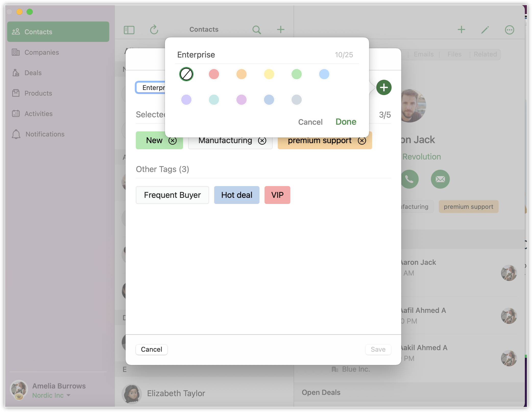Open Activities in the sidebar
Viewport: 532px width, 412px height.
tap(38, 114)
